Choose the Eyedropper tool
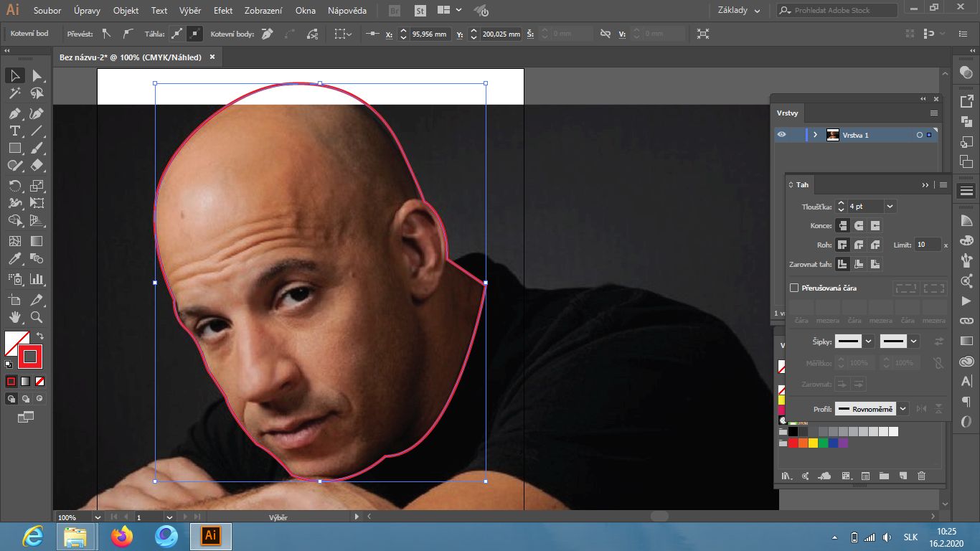 [x=14, y=259]
